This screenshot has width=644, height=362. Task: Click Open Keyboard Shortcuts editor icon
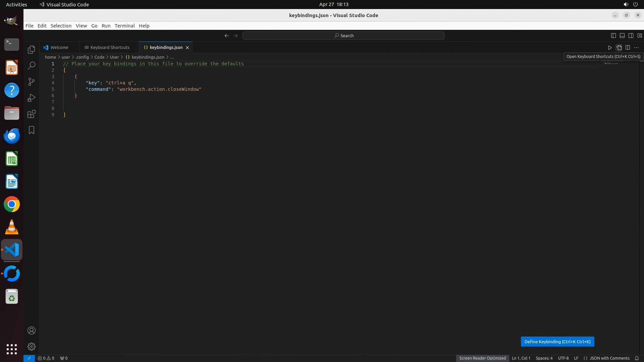coord(619,48)
